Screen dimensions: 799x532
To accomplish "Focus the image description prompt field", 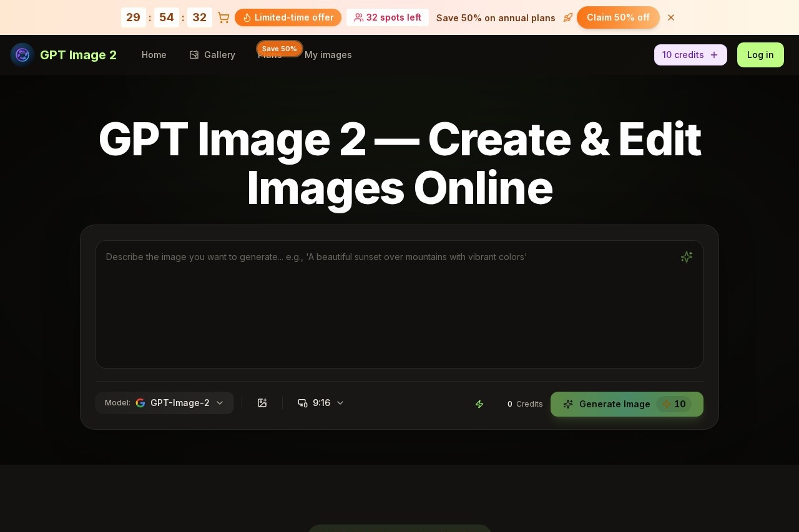I will point(399,304).
